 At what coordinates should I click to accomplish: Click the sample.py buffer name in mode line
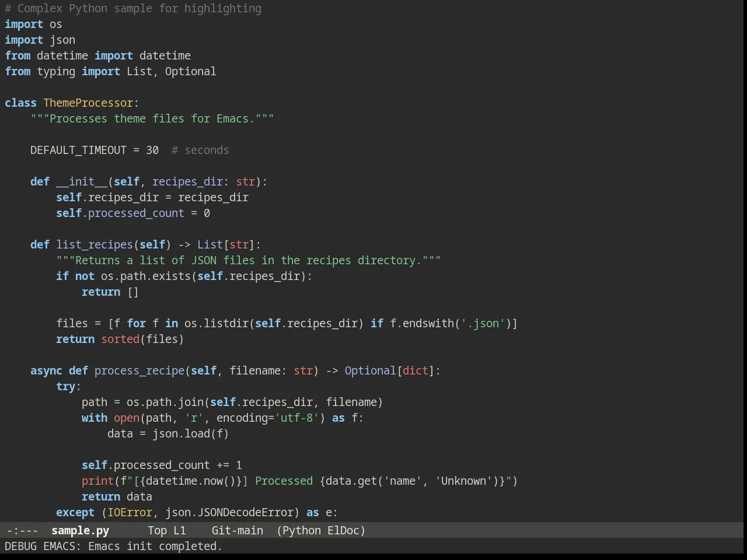pyautogui.click(x=80, y=530)
